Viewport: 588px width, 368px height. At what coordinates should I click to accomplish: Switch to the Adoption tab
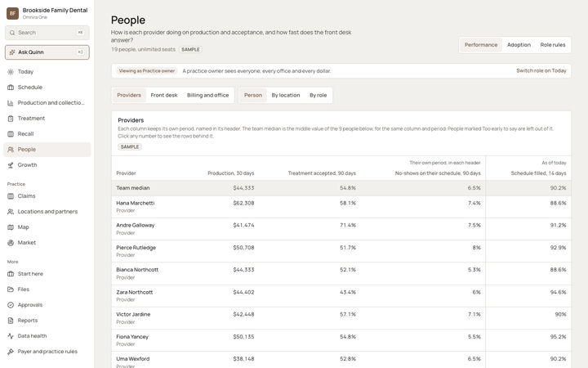click(x=519, y=45)
